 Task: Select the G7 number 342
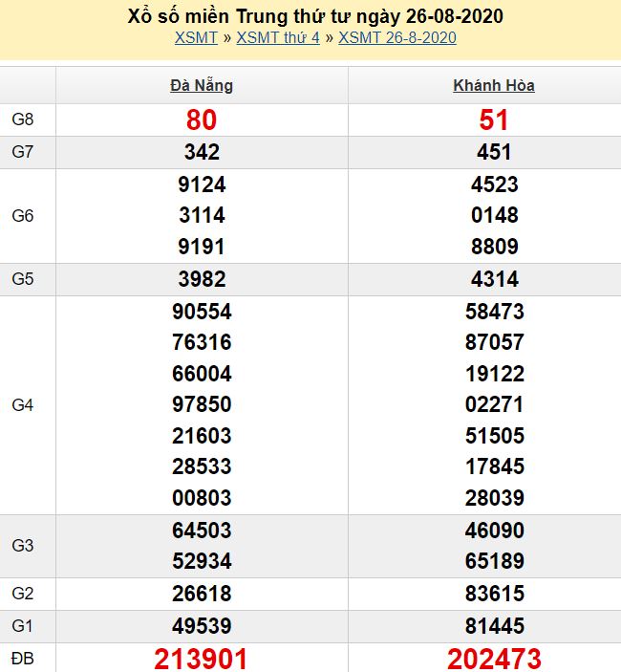(x=202, y=152)
